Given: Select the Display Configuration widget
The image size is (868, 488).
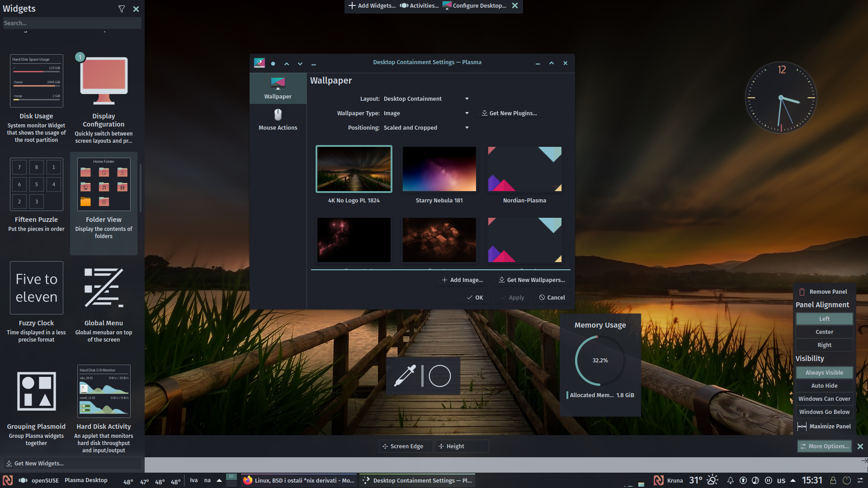Looking at the screenshot, I should pos(104,99).
